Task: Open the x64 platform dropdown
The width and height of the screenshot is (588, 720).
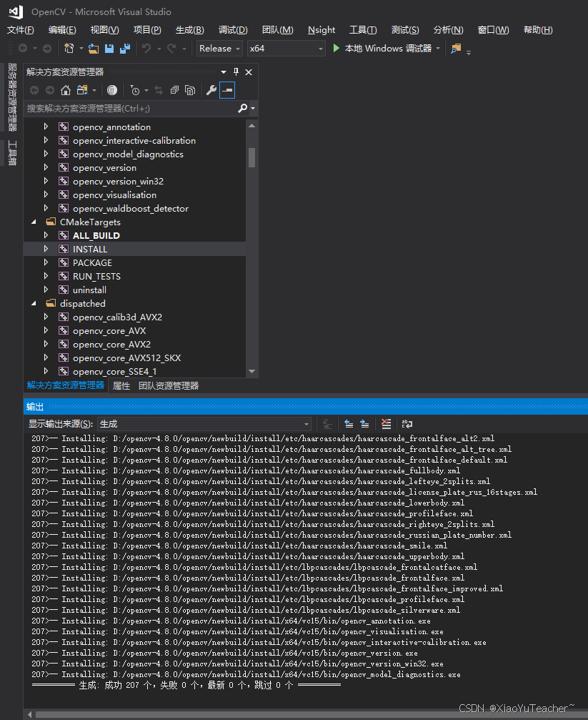Action: [286, 48]
